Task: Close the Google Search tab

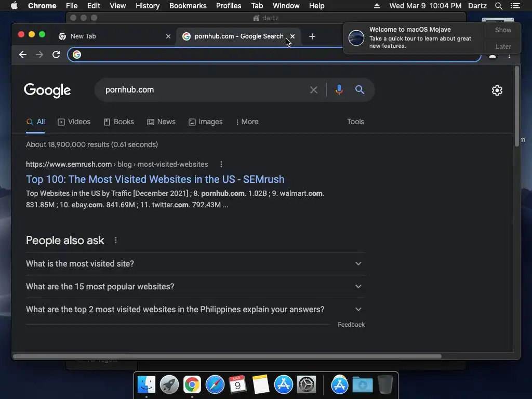Action: pos(292,36)
